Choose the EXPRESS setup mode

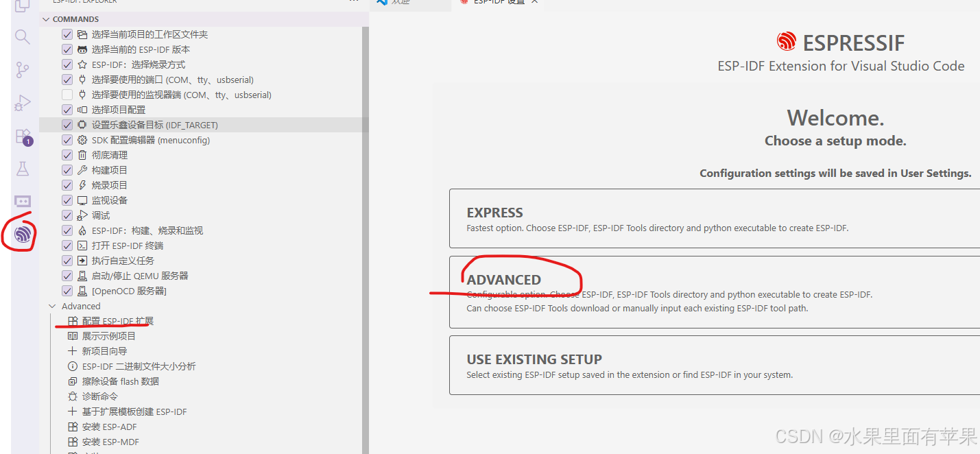[715, 219]
